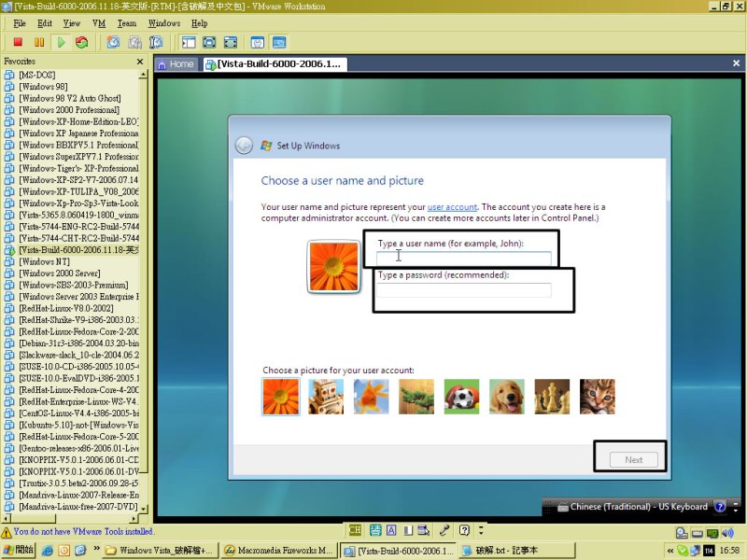Select the goldfish account picture

(371, 397)
